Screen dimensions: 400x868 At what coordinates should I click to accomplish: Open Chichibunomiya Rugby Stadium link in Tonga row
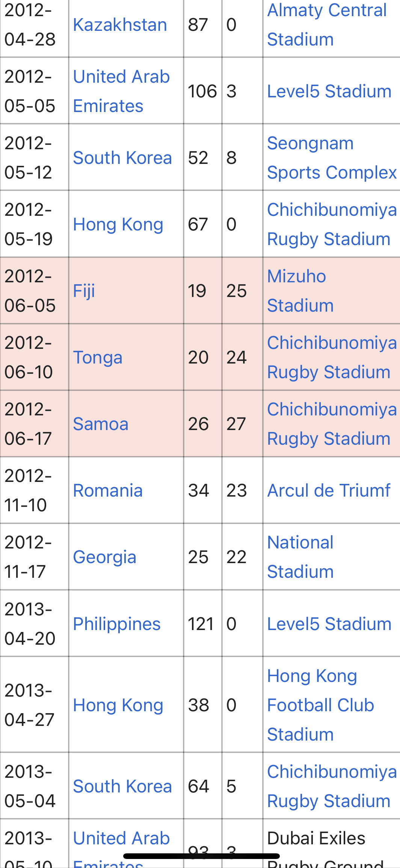point(332,358)
